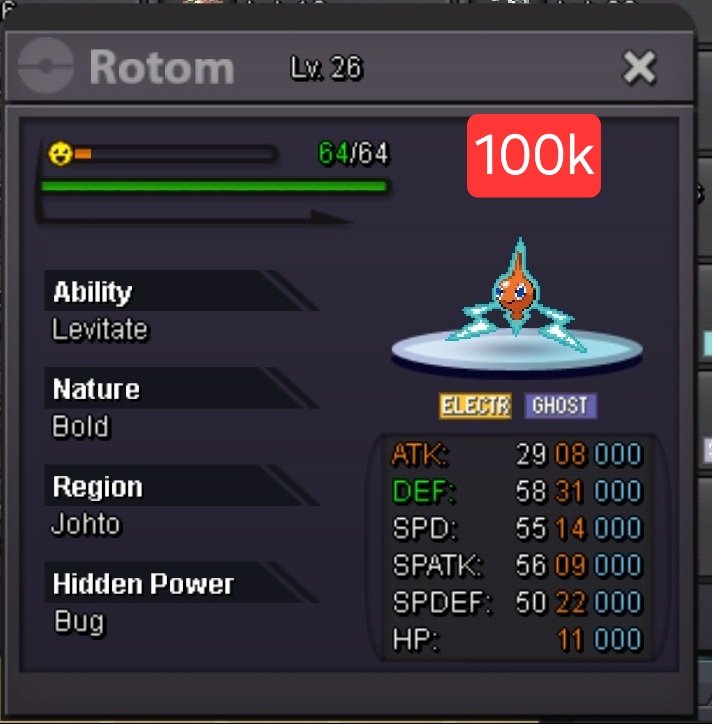
Task: Click the DEF stat row
Action: pyautogui.click(x=517, y=491)
